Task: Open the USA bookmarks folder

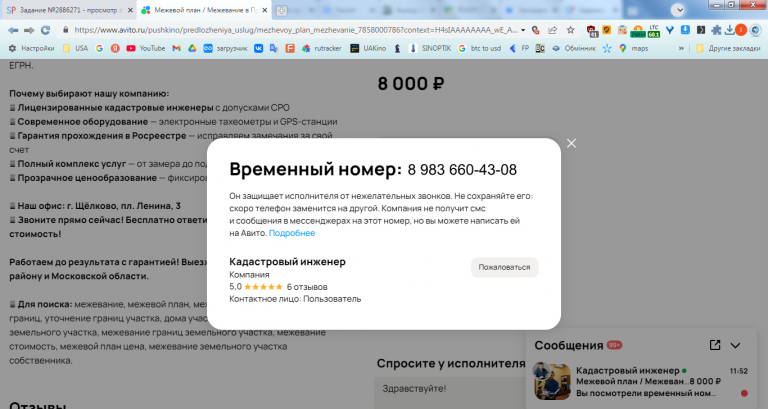Action: 75,48
